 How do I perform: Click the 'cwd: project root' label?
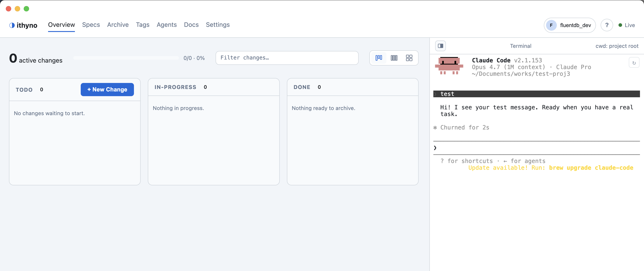point(617,46)
